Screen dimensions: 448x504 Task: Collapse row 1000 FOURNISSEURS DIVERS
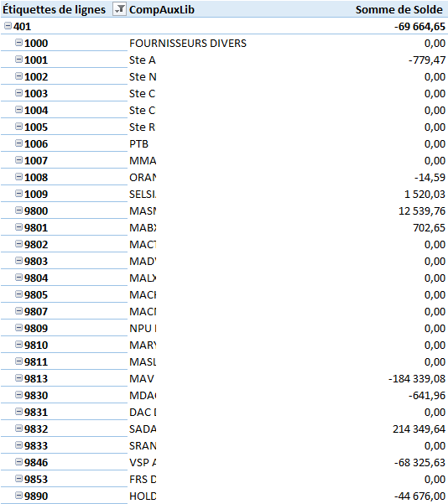tap(19, 43)
